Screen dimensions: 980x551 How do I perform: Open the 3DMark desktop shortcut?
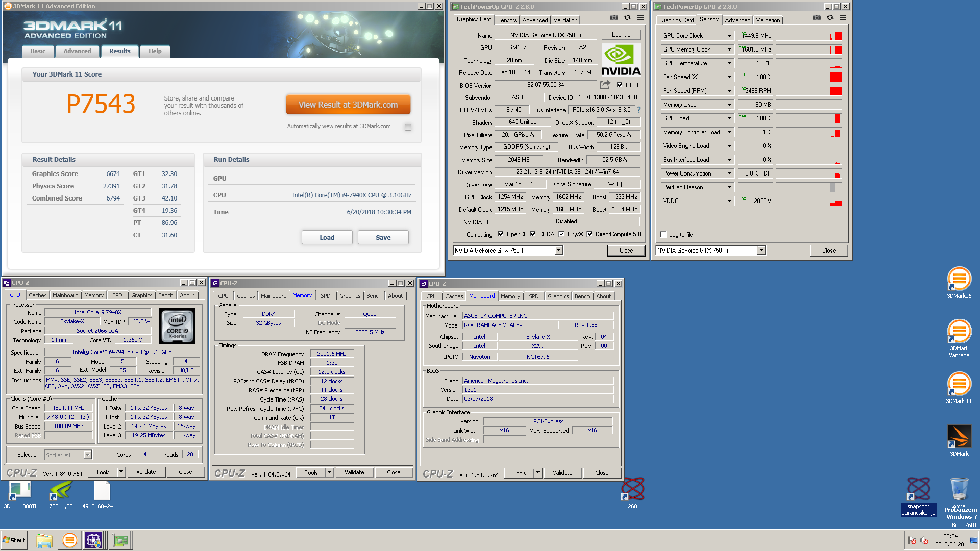[959, 440]
